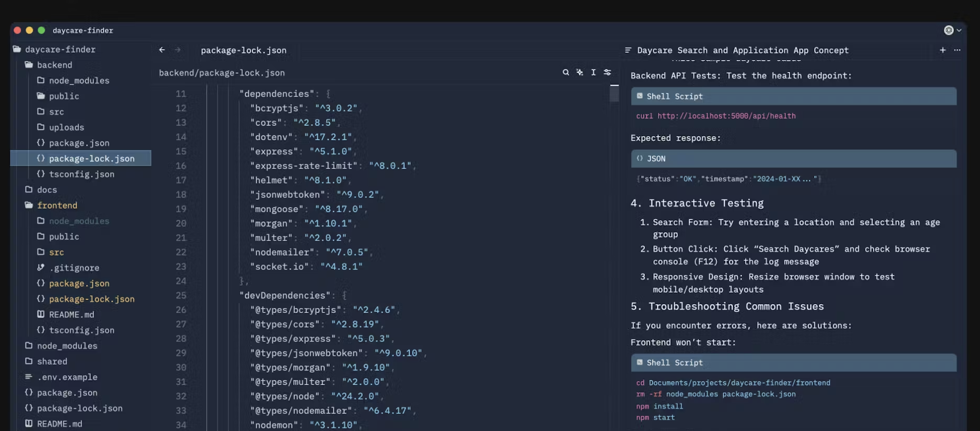
Task: Select the text cursor selection tool icon
Action: tap(593, 73)
